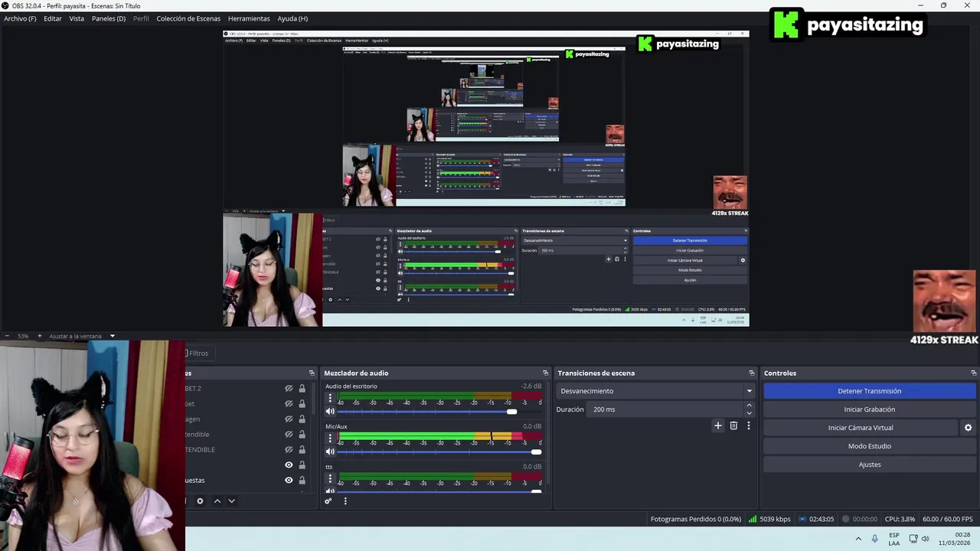The image size is (980, 551).
Task: Show the hidden 'BET 2' source
Action: click(x=289, y=389)
